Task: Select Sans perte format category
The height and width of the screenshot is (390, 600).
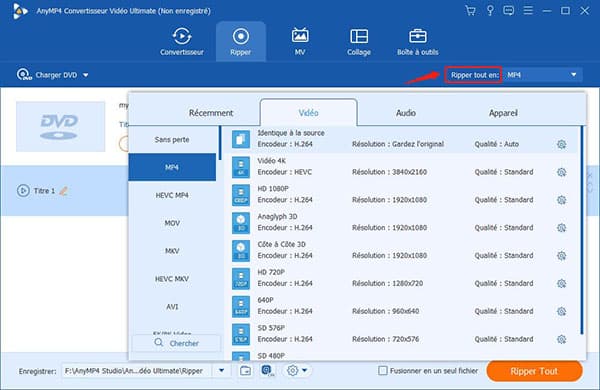Action: 172,140
